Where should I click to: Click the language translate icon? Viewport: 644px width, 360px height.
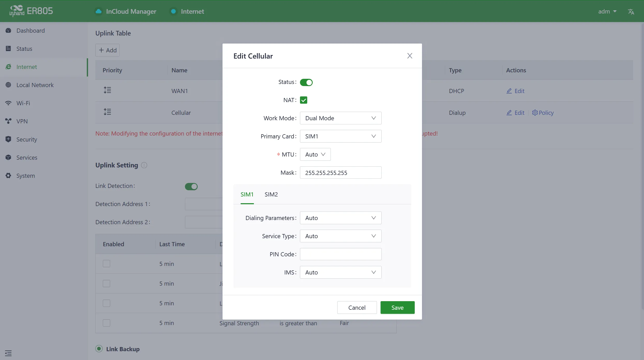pyautogui.click(x=631, y=12)
